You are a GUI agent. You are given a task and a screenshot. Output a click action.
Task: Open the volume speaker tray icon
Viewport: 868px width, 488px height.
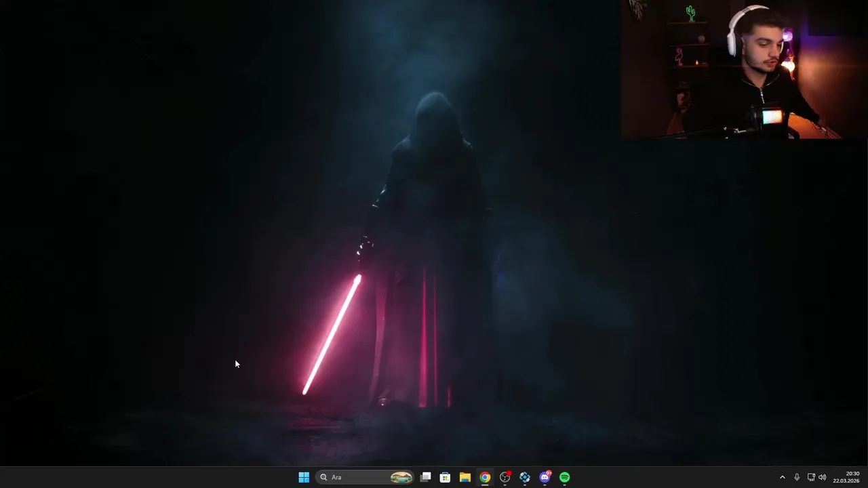point(823,477)
